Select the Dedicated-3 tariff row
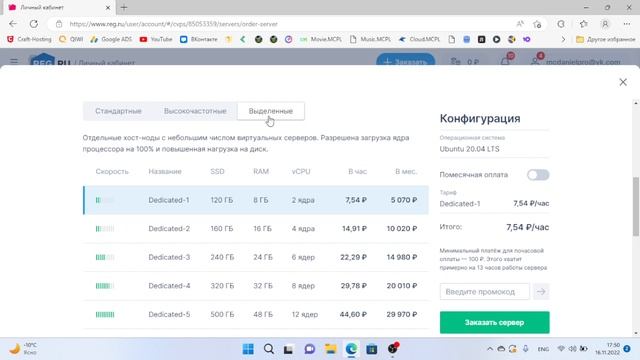This screenshot has height=360, width=640. (x=256, y=257)
